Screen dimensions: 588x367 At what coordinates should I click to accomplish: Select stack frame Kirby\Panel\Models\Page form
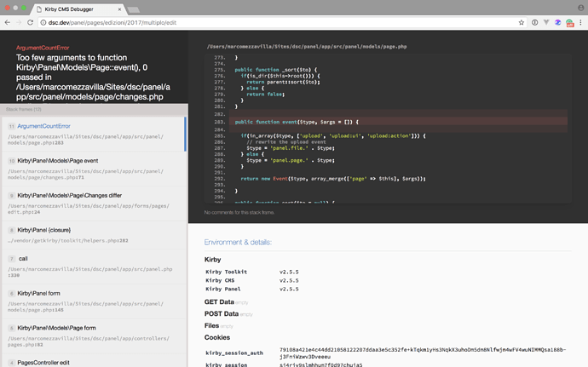(95, 335)
